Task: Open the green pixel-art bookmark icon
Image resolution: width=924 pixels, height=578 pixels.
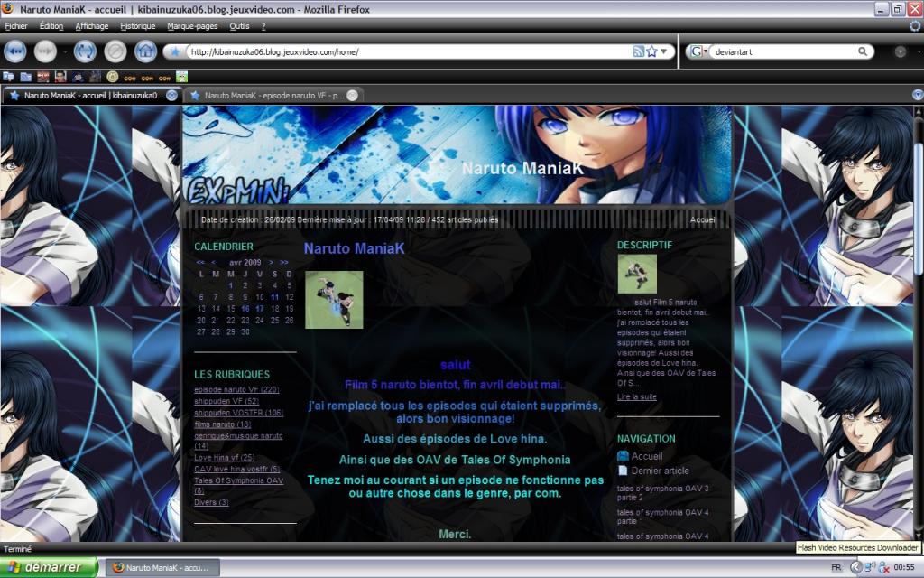Action: coord(182,77)
